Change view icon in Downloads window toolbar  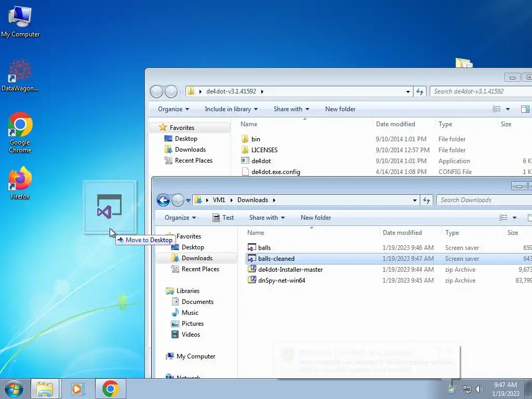[503, 218]
